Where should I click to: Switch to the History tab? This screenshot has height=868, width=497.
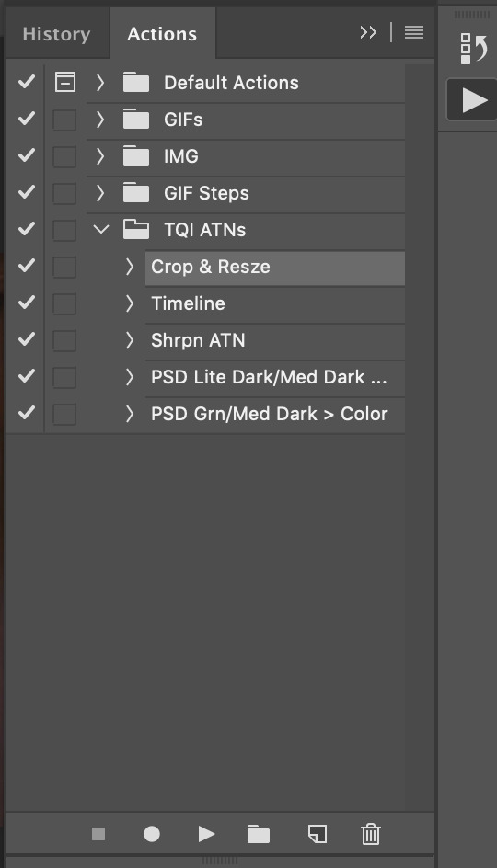pyautogui.click(x=56, y=34)
